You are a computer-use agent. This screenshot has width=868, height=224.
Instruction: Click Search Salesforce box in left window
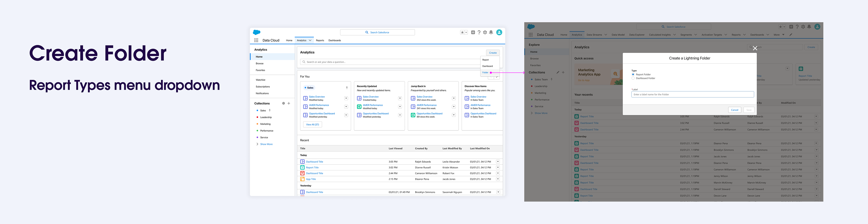(377, 32)
